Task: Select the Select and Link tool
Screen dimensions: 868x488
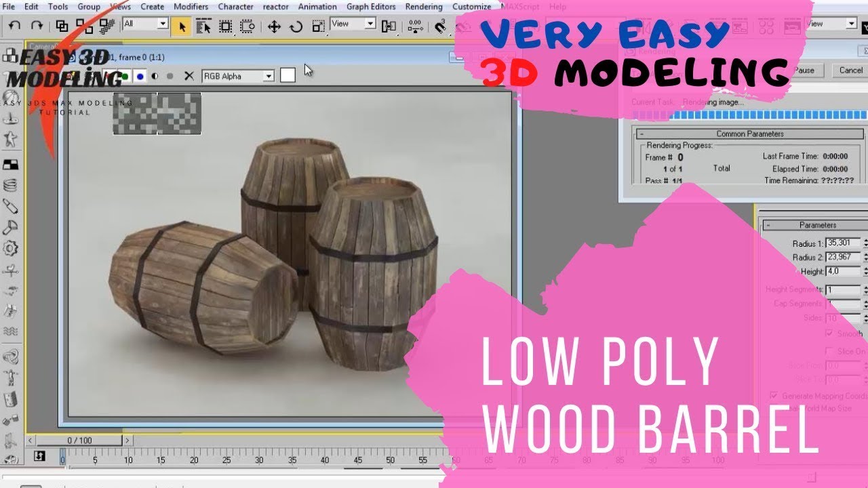Action: tap(62, 26)
